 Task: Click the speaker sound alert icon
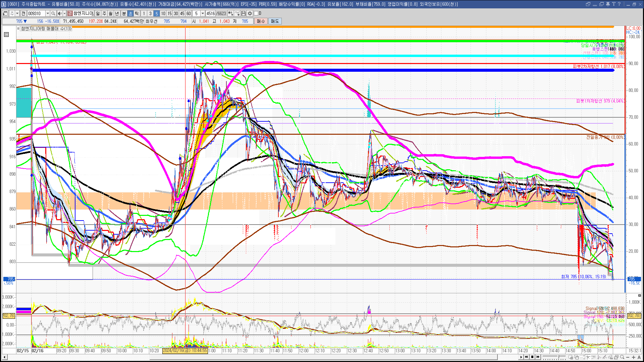pos(59,13)
